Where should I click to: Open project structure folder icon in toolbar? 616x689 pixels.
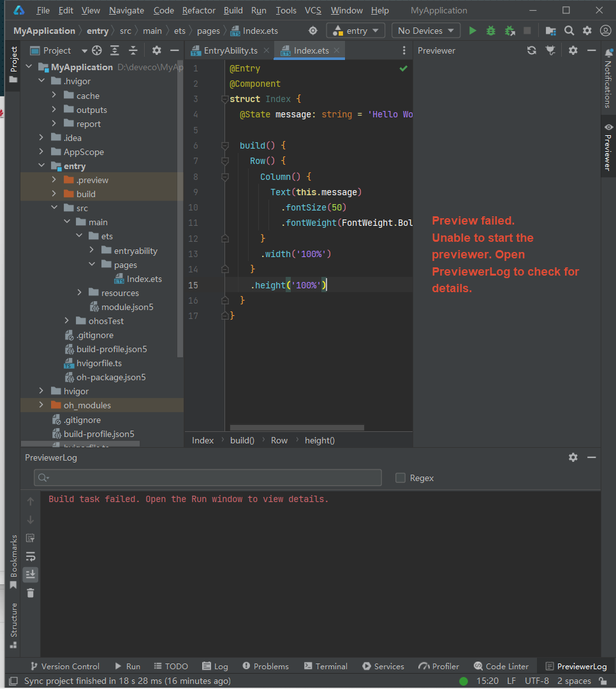[x=550, y=31]
